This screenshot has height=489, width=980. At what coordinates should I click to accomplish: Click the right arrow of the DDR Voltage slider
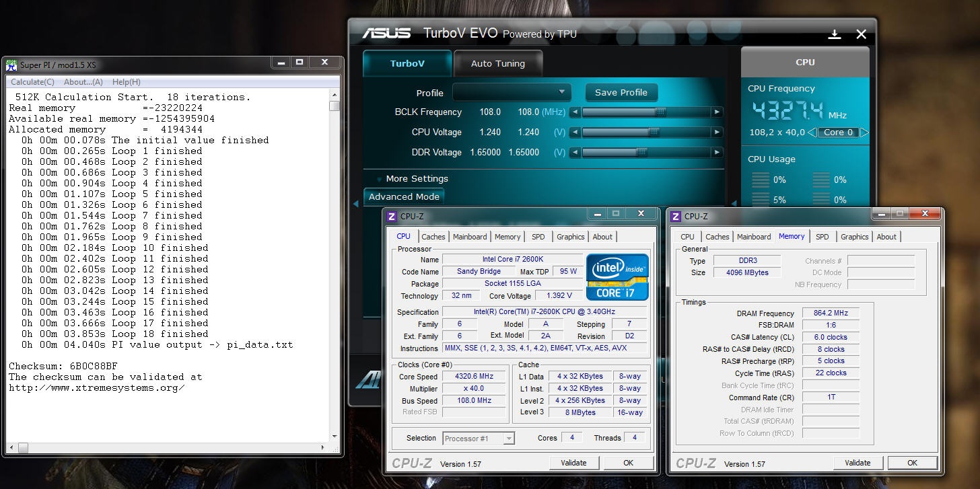coord(717,153)
